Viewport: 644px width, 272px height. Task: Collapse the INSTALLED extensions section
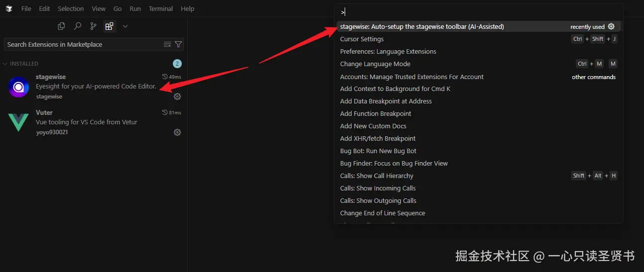click(94, 64)
